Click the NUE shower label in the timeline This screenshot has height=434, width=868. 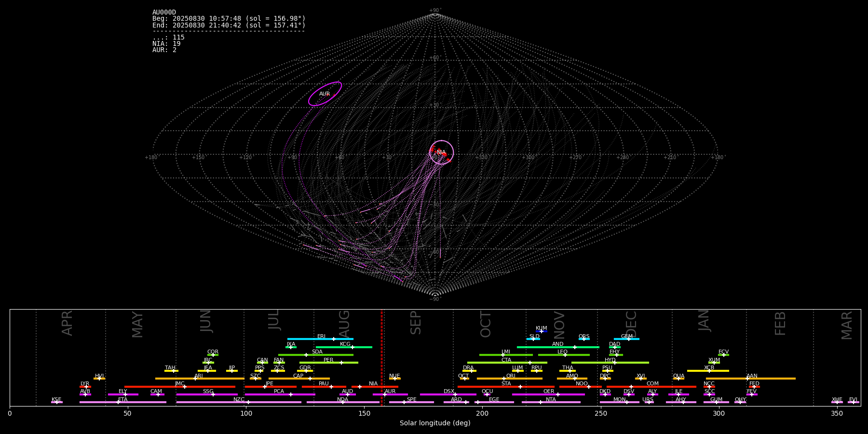tap(394, 376)
